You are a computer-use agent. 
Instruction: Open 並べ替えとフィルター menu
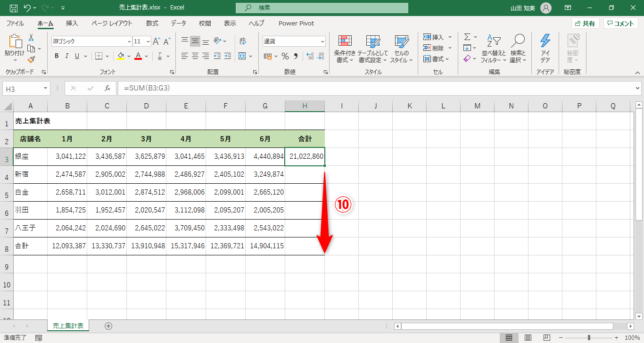pyautogui.click(x=493, y=49)
